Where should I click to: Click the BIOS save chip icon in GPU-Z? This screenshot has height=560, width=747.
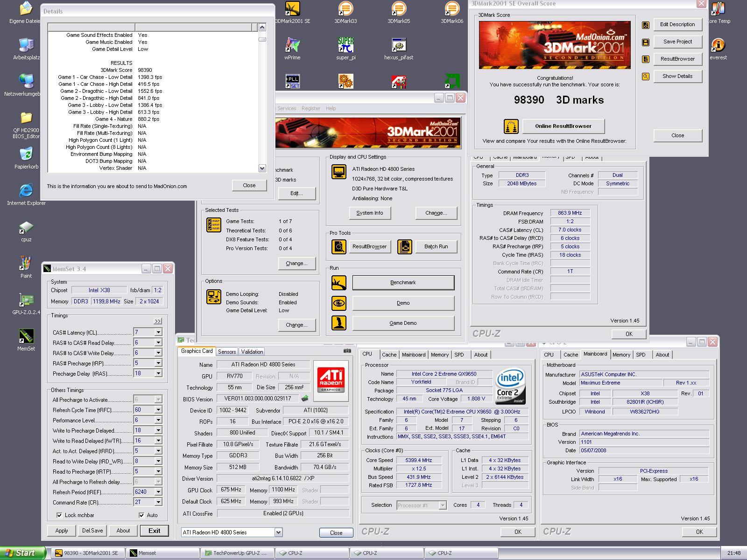(305, 399)
